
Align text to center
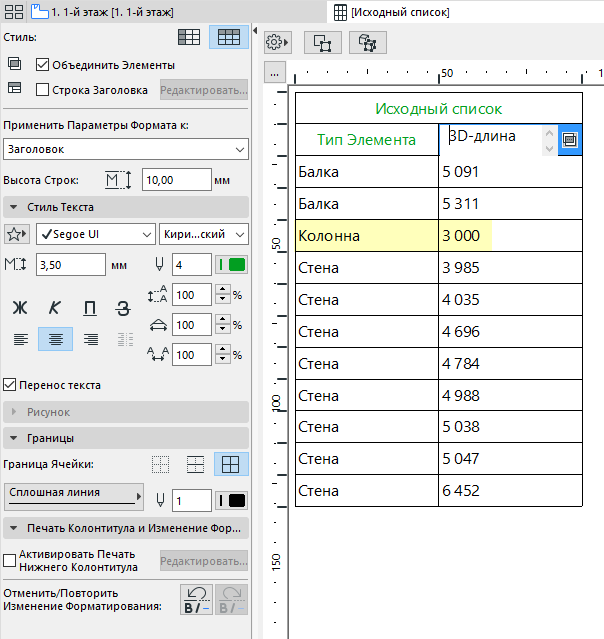pos(55,339)
